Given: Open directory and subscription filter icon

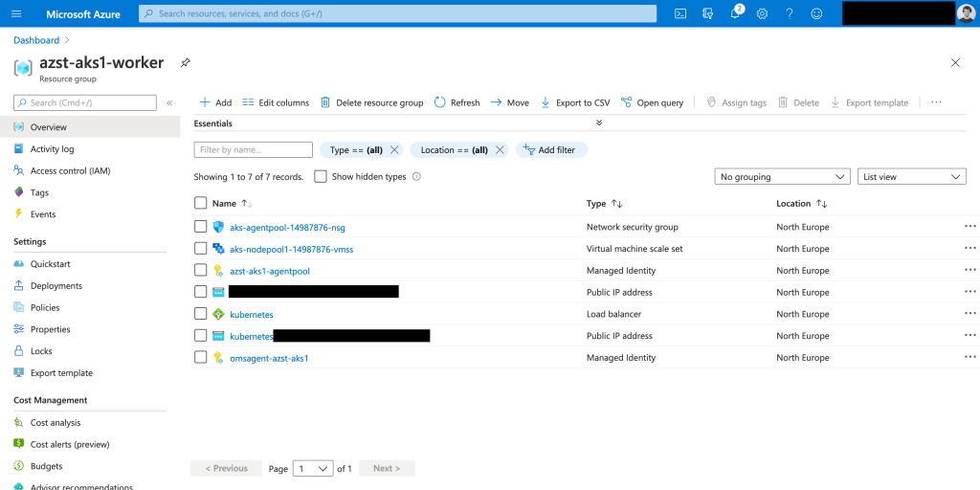Looking at the screenshot, I should 708,13.
